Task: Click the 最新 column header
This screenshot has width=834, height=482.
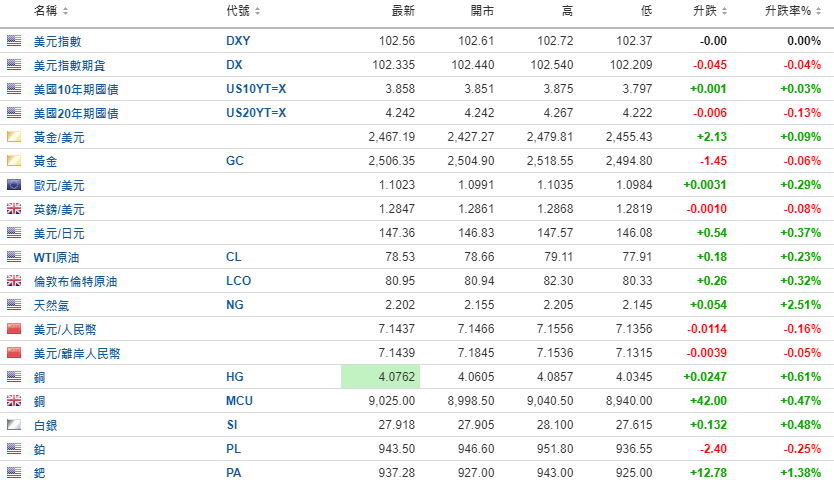Action: [x=403, y=11]
